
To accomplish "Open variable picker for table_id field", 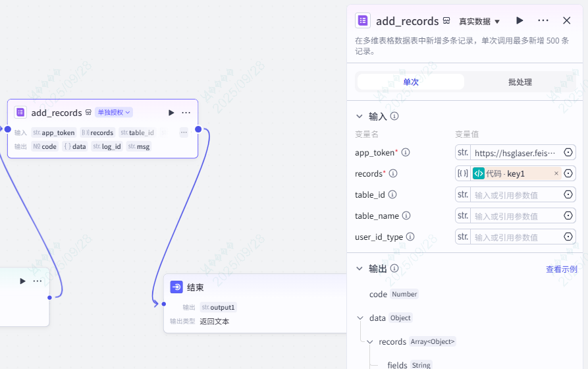I will [x=568, y=195].
